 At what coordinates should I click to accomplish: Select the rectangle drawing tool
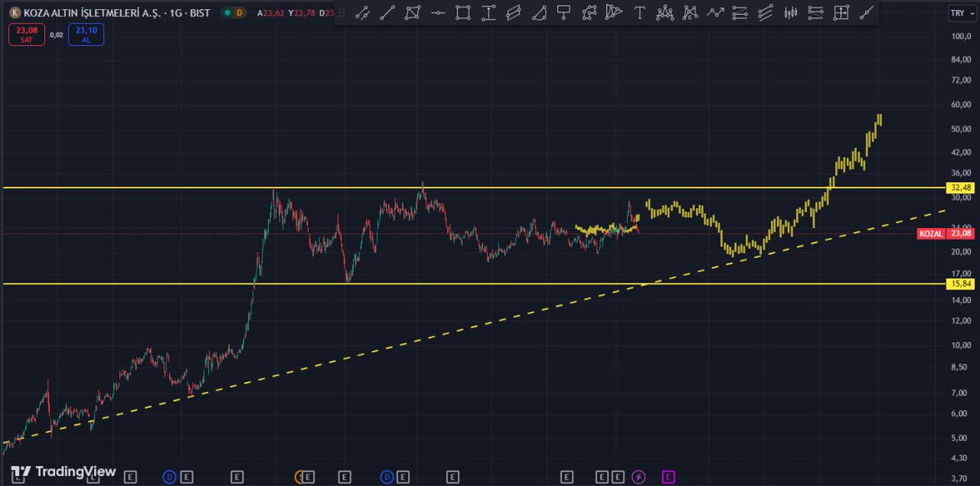point(463,12)
